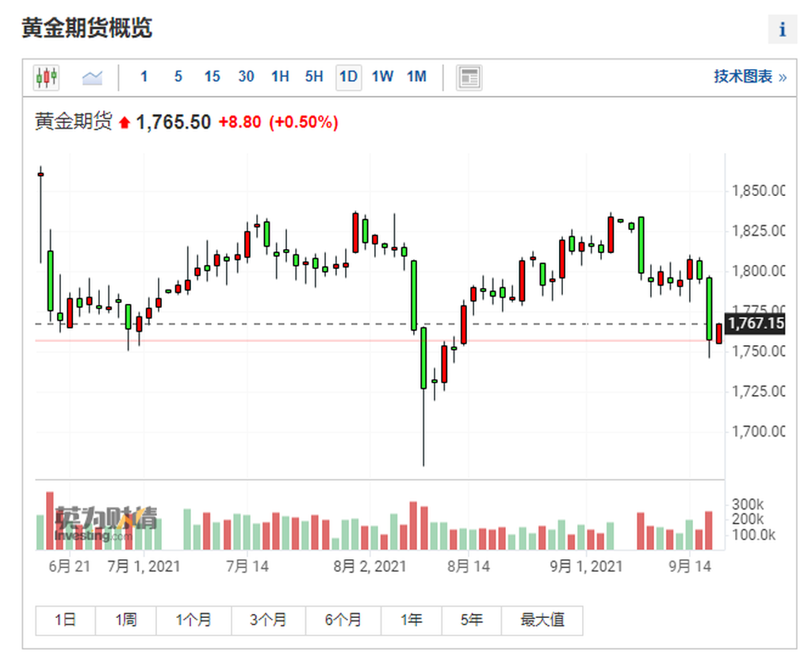Choose the 30-minute interval

click(x=246, y=77)
